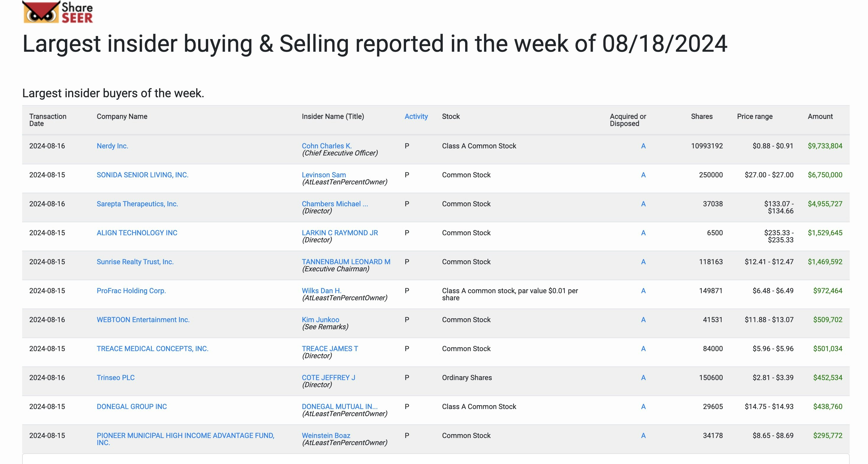This screenshot has width=868, height=464.
Task: Select the $501,034 amount cell
Action: point(828,349)
